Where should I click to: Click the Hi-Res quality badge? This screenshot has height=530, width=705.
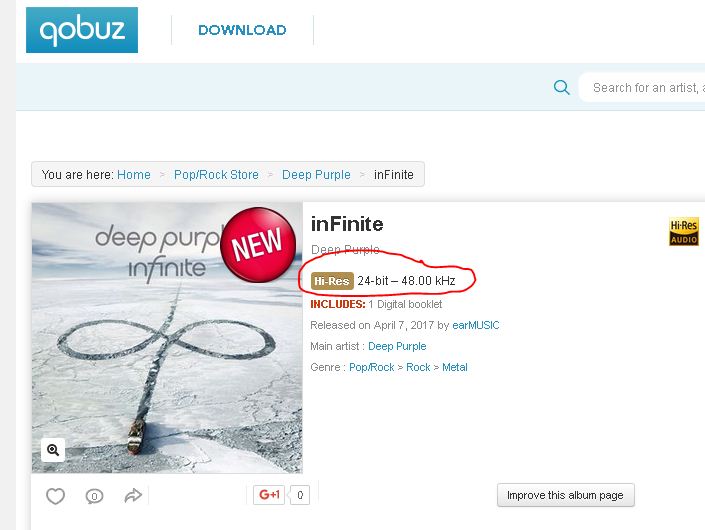point(332,281)
